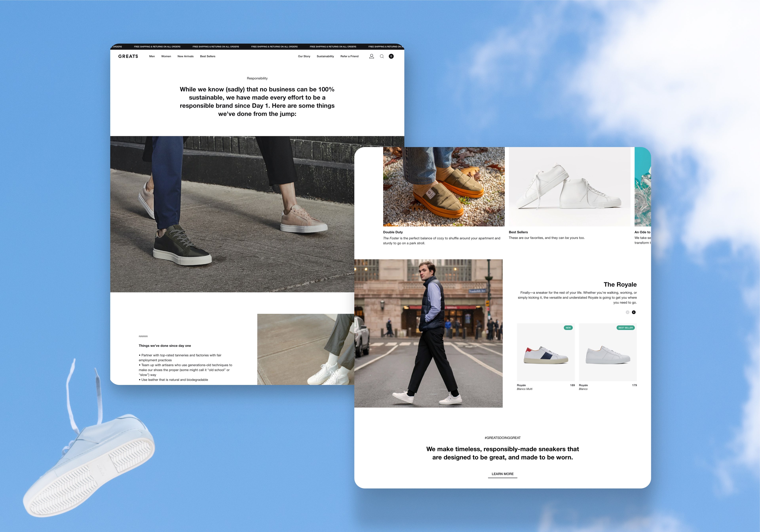
Task: Advance carousel with black next arrow
Action: pyautogui.click(x=634, y=312)
